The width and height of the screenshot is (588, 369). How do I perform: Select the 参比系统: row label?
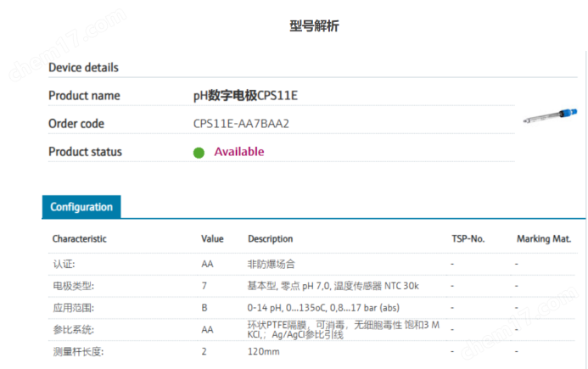74,330
